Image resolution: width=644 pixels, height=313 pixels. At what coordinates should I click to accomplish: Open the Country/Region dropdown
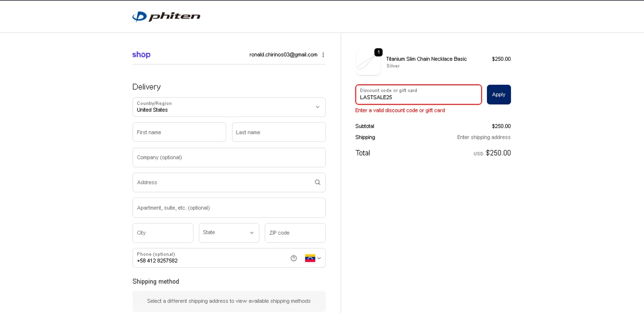coord(229,107)
